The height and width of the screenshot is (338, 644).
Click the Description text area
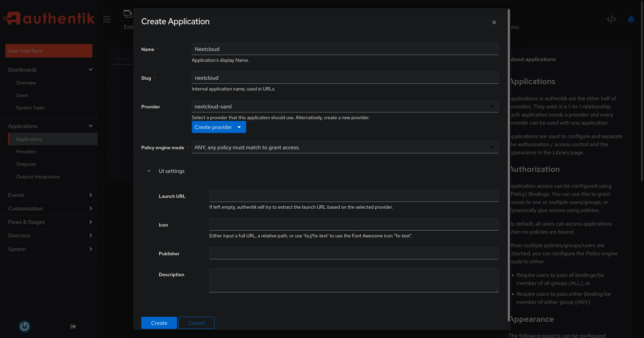(354, 280)
